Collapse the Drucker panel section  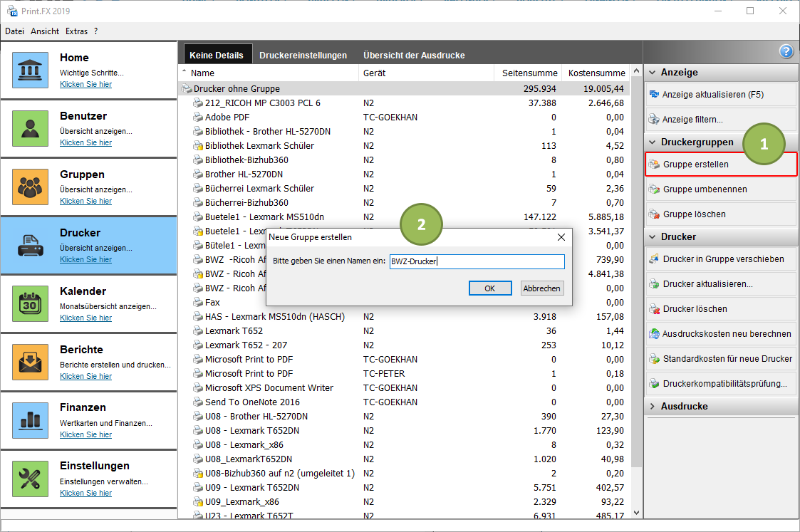(x=652, y=236)
